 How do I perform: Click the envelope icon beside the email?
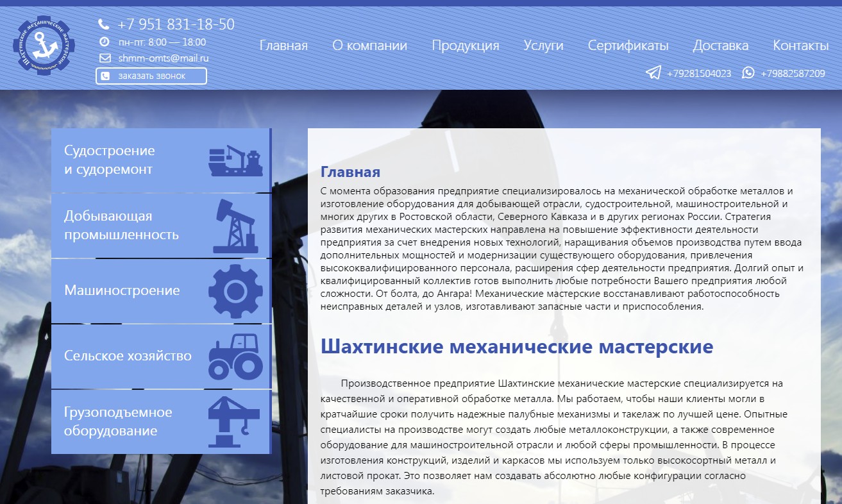tap(105, 58)
